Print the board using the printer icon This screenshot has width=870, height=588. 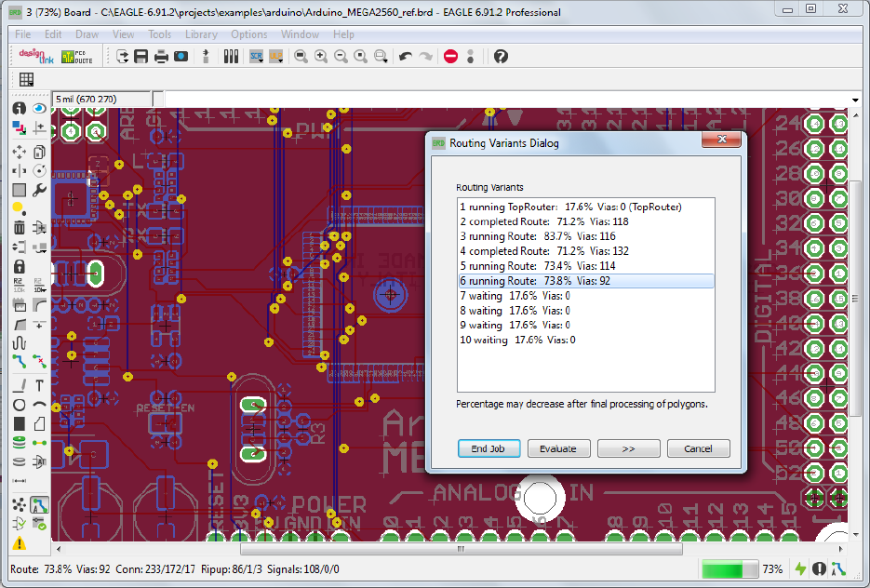[161, 56]
